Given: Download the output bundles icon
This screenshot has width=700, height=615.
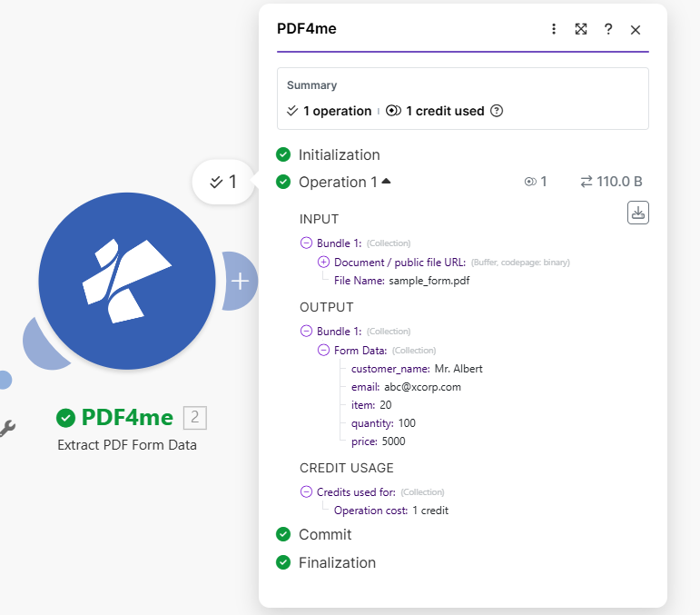Looking at the screenshot, I should tap(637, 213).
